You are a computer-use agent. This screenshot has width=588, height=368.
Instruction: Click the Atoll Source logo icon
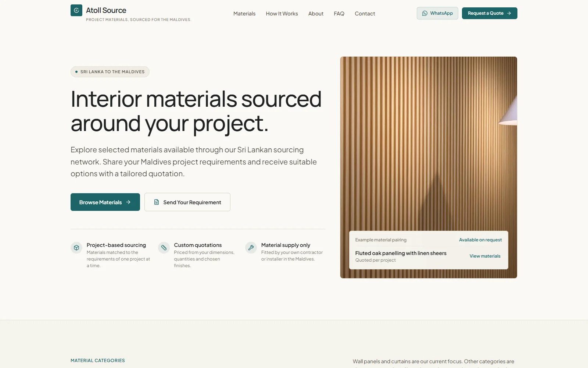(x=76, y=10)
